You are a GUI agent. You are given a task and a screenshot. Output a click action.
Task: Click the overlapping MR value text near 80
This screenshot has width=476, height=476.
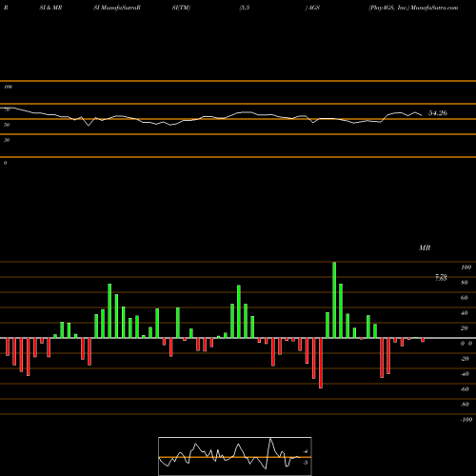pyautogui.click(x=441, y=277)
